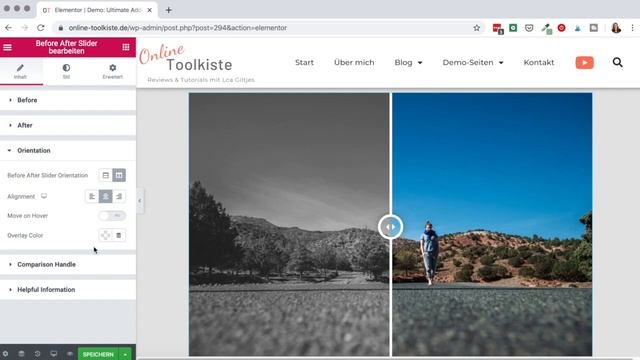This screenshot has height=360, width=640.
Task: Toggle the Move on Hover switch
Action: point(112,216)
